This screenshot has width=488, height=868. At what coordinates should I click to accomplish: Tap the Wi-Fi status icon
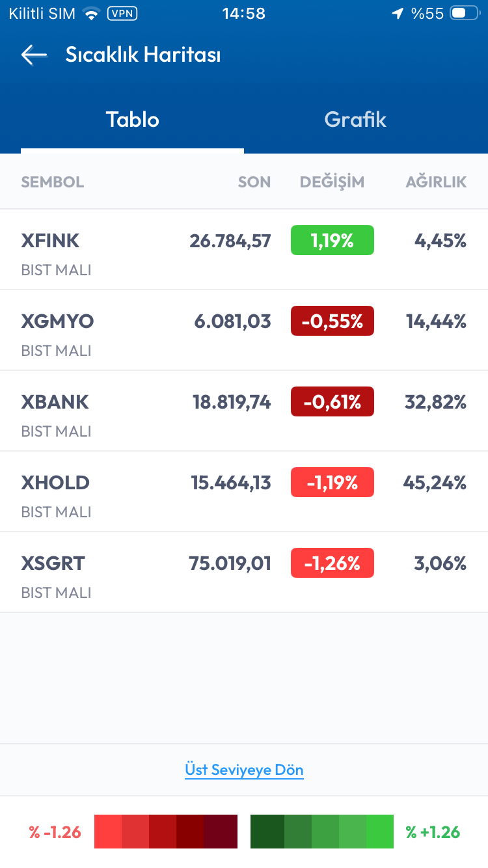click(92, 14)
